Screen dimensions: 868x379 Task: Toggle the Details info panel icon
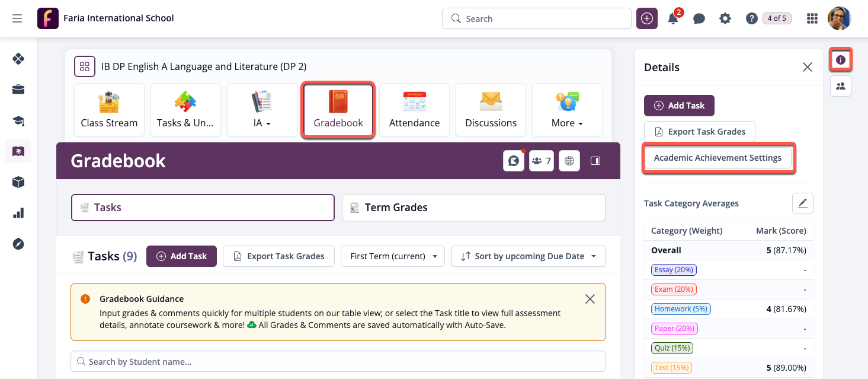pyautogui.click(x=840, y=60)
